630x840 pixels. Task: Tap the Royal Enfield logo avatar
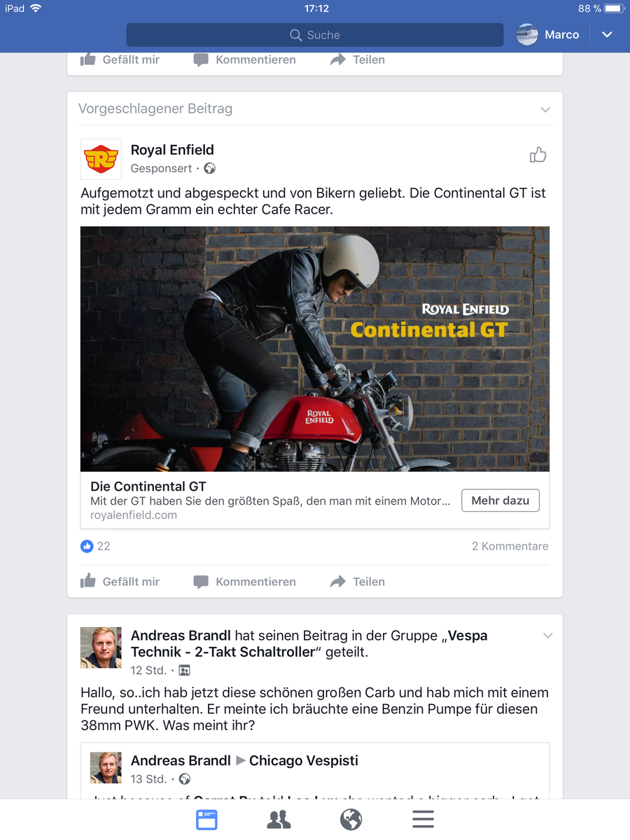101,159
